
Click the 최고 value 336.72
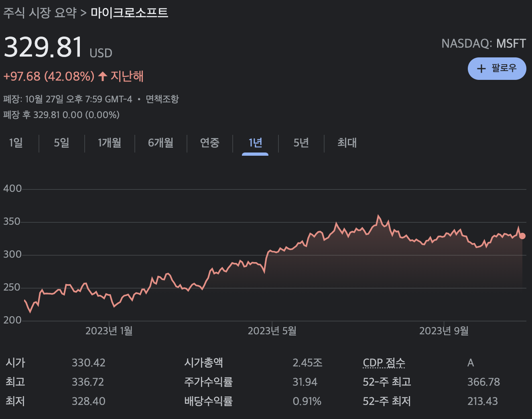pos(88,382)
